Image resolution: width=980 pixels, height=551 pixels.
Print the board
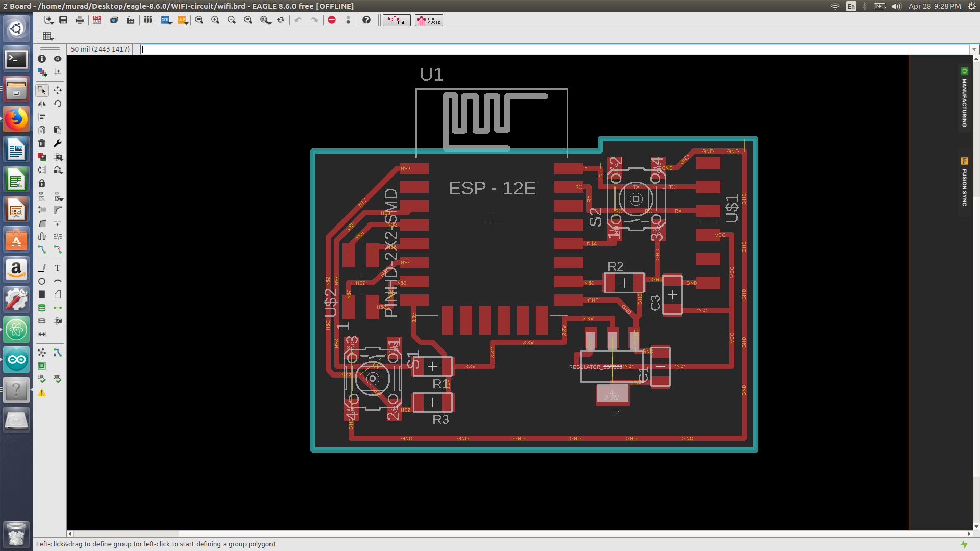point(80,20)
